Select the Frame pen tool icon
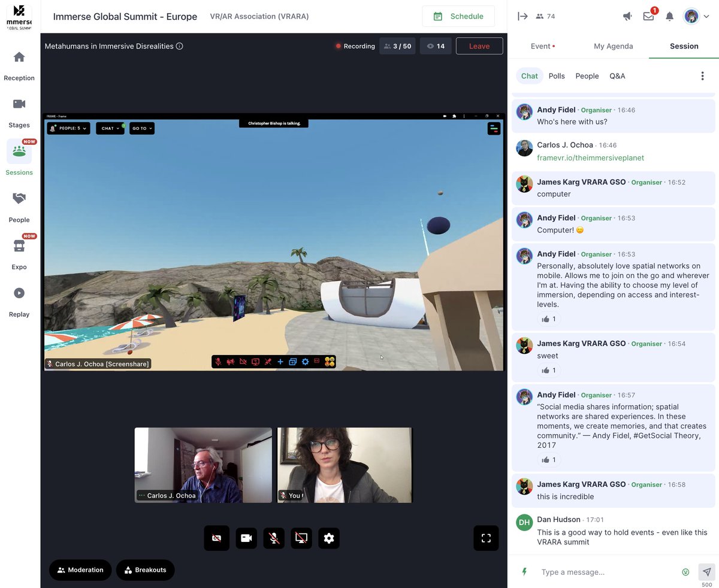The width and height of the screenshot is (719, 588). (x=268, y=362)
